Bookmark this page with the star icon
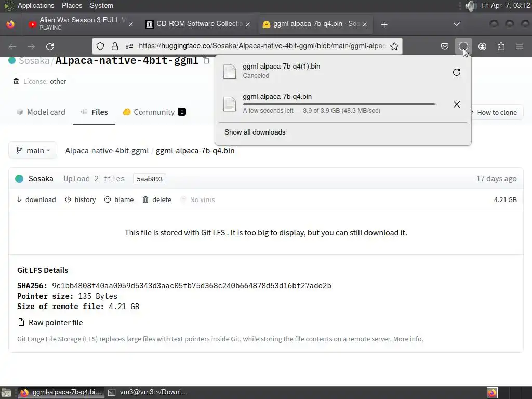The height and width of the screenshot is (399, 532). tap(394, 46)
